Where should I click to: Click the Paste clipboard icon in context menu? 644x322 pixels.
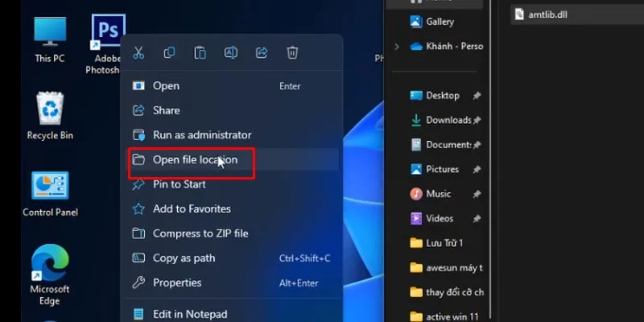[x=200, y=53]
